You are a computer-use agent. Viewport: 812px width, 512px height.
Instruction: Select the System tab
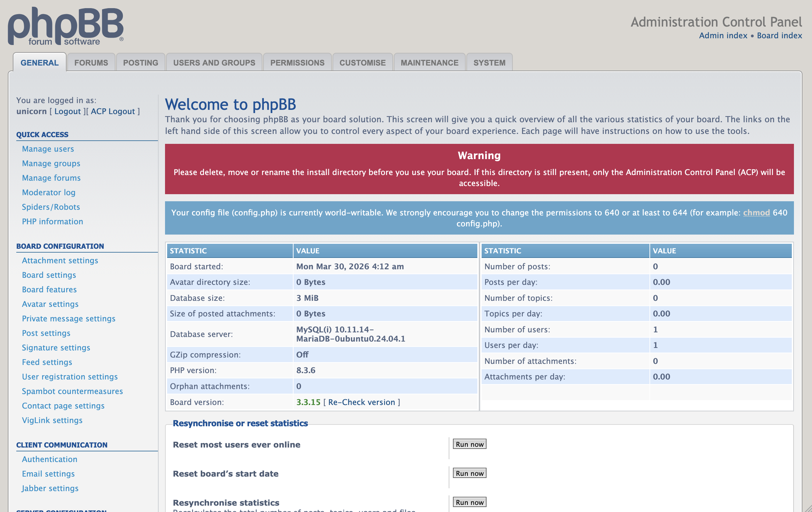489,63
